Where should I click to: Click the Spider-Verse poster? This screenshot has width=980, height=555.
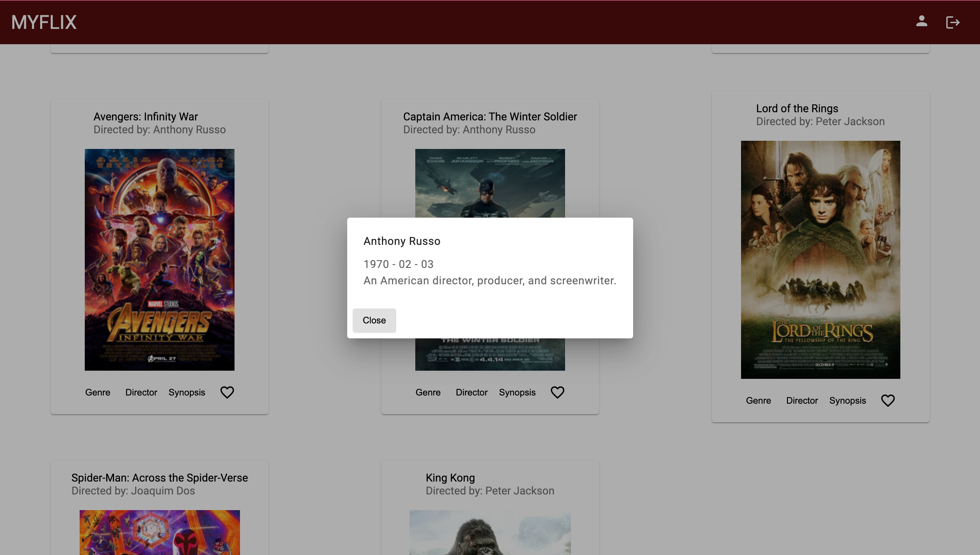pyautogui.click(x=159, y=534)
